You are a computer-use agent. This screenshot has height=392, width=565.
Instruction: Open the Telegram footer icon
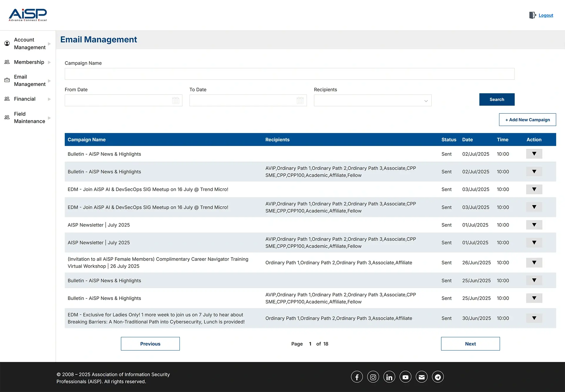[x=438, y=377]
